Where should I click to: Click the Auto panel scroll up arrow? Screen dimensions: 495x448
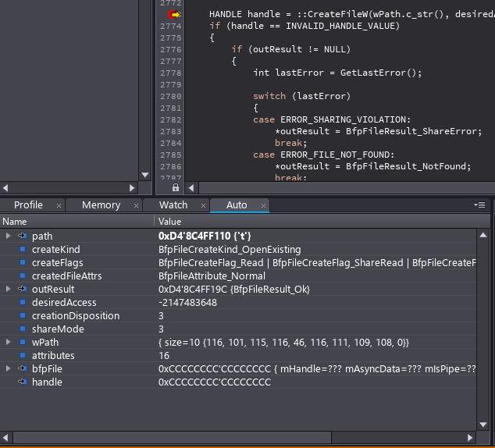(x=483, y=235)
